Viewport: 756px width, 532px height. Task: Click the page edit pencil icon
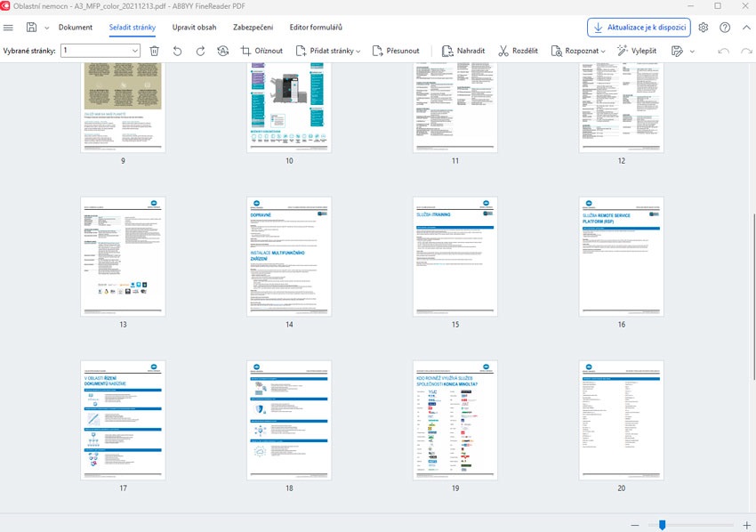pyautogui.click(x=677, y=51)
